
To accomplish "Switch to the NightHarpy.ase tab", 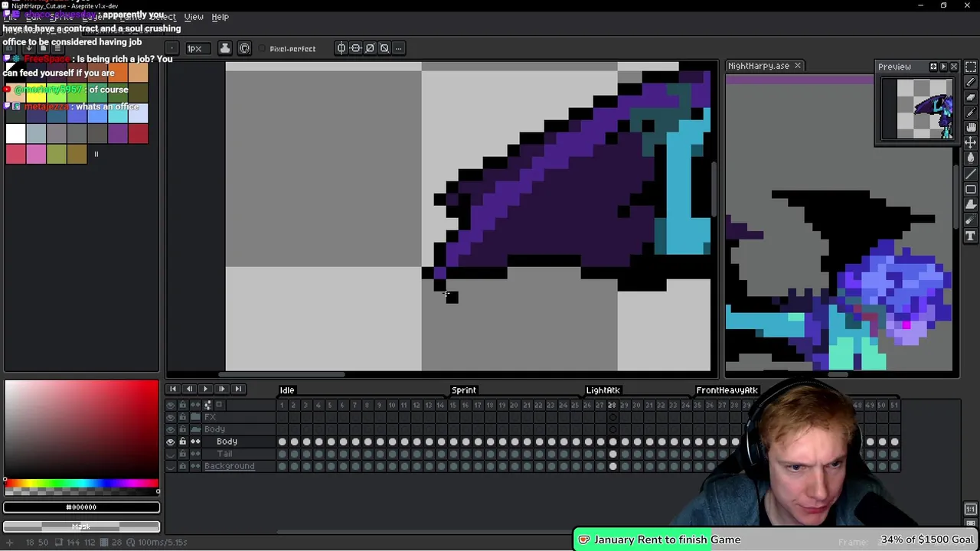I will click(759, 66).
